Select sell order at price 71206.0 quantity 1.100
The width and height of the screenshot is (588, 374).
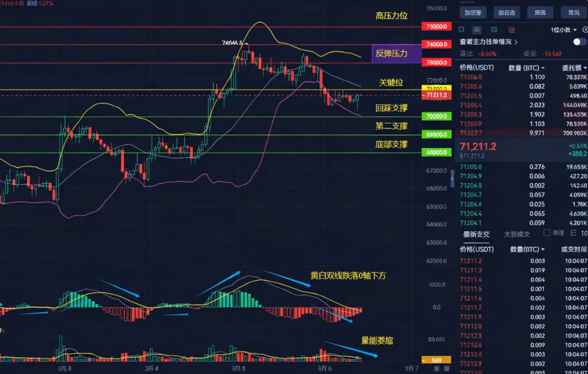521,77
